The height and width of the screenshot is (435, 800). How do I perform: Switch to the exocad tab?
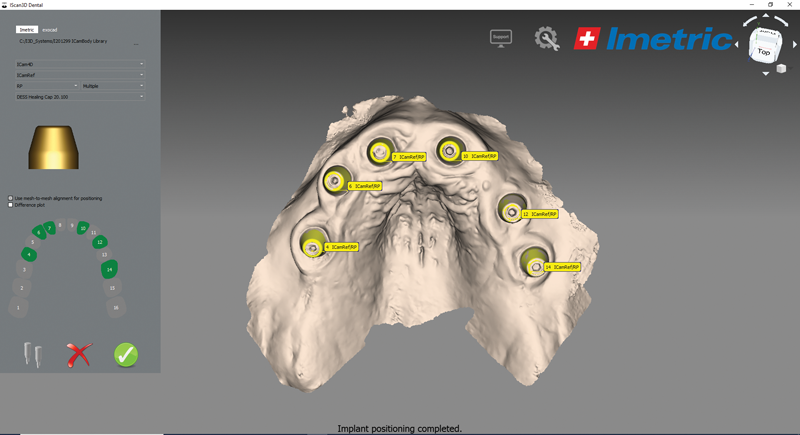click(50, 30)
